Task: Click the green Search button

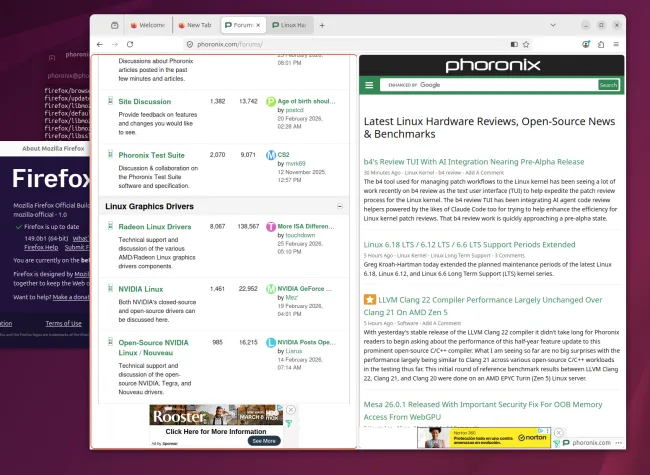Action: (x=608, y=85)
